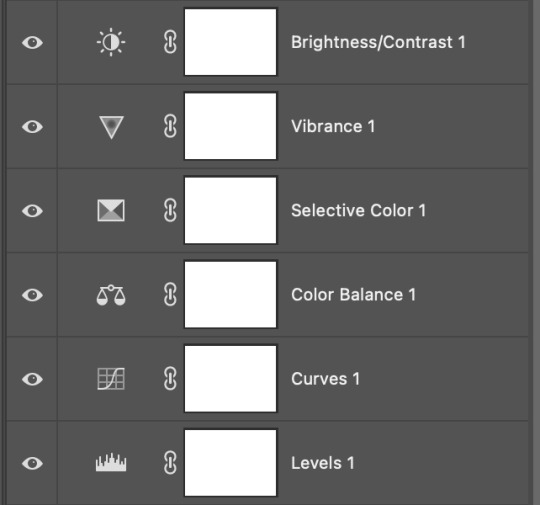Select the Brightness/Contrast 1 layer name
The height and width of the screenshot is (505, 540).
[x=378, y=42]
